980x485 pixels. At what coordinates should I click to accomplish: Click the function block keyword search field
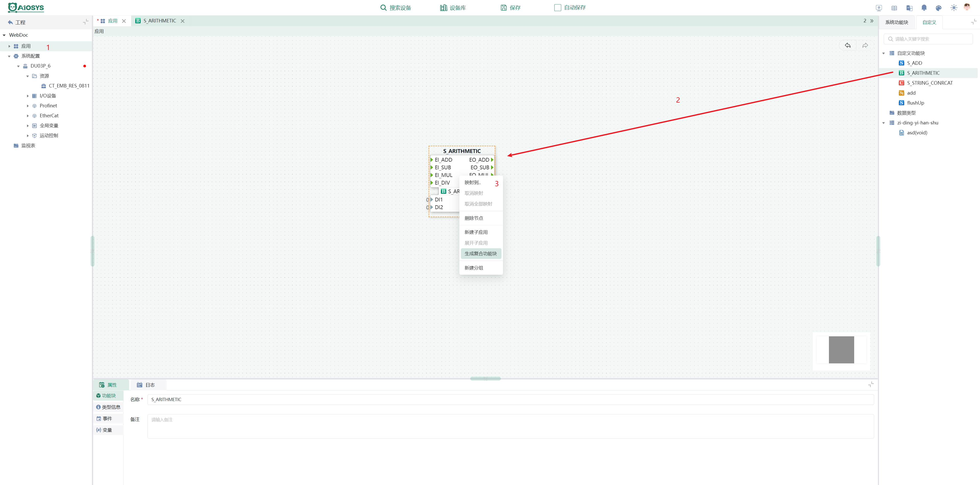coord(928,39)
